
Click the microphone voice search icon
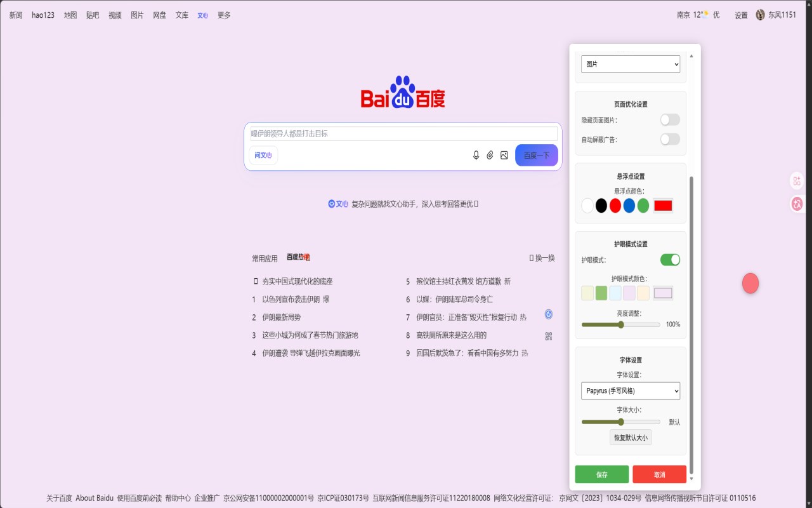(x=476, y=155)
